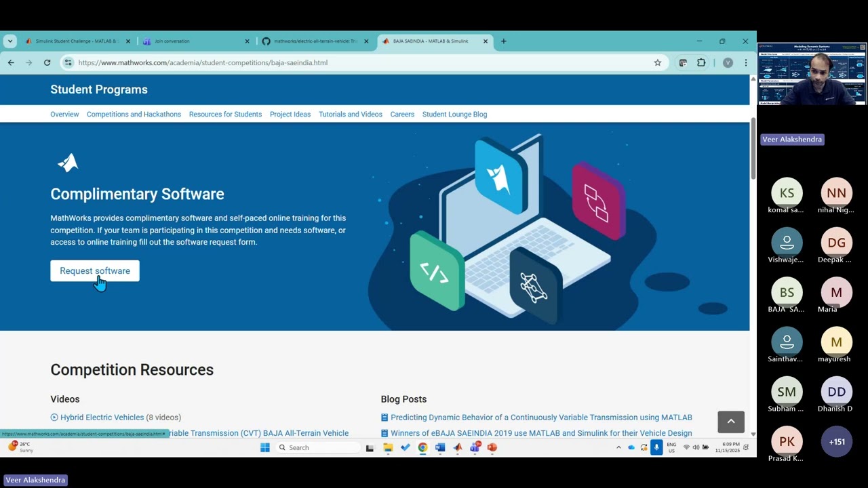Open a new browser tab
The image size is (868, 488).
[x=503, y=41]
